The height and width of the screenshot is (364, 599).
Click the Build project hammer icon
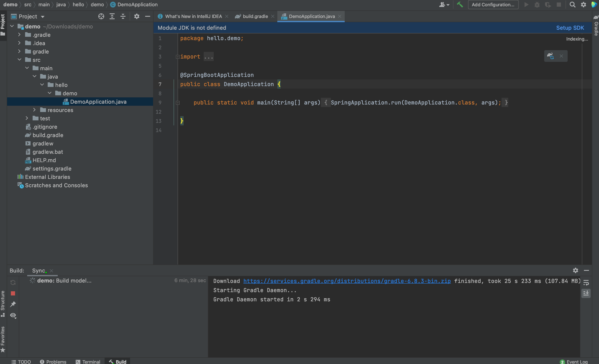coord(460,5)
